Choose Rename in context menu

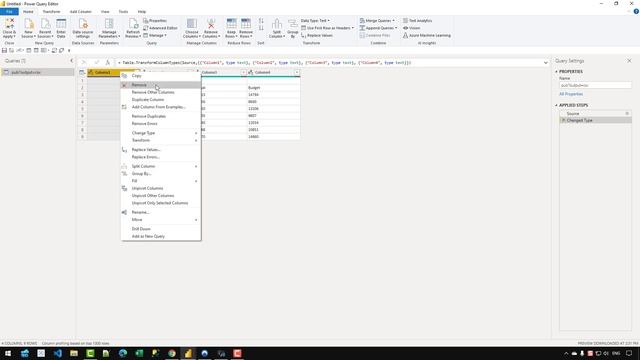[161, 212]
